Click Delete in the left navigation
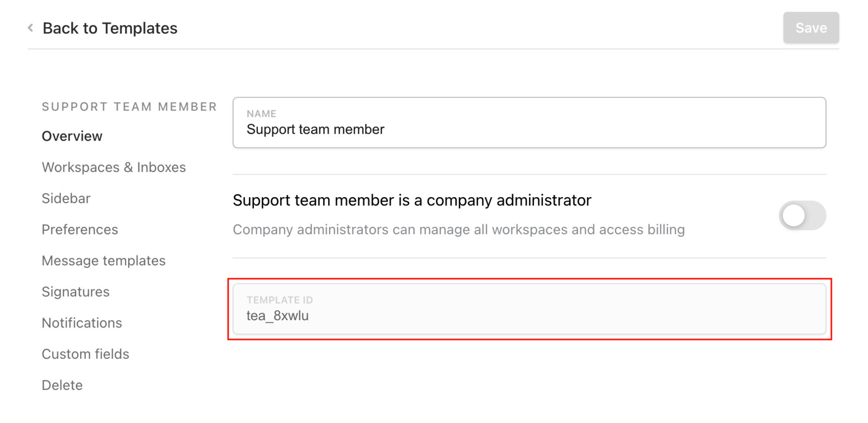Viewport: 868px width, 423px height. pyautogui.click(x=62, y=385)
